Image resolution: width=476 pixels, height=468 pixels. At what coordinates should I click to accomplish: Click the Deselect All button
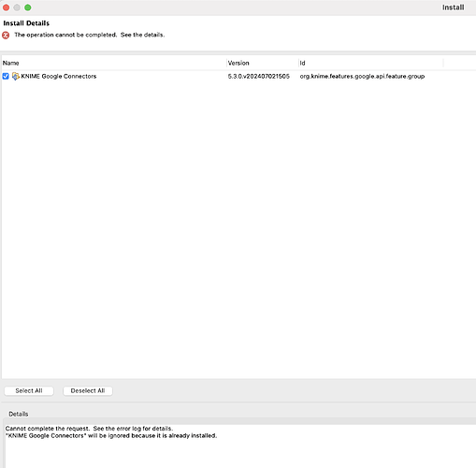(88, 390)
